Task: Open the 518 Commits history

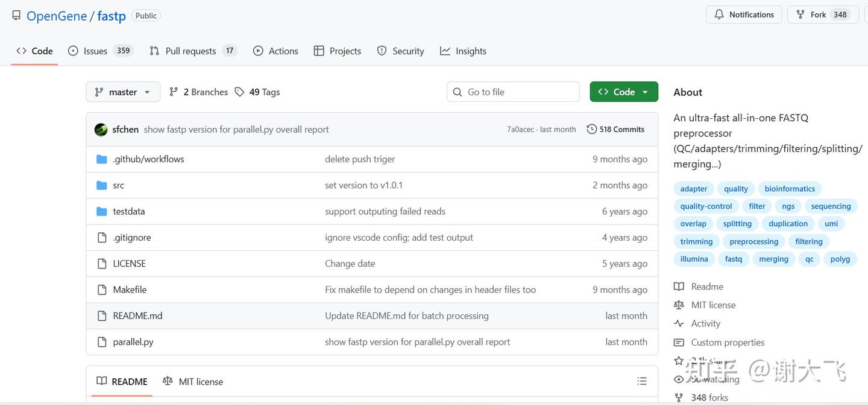Action: (x=615, y=129)
